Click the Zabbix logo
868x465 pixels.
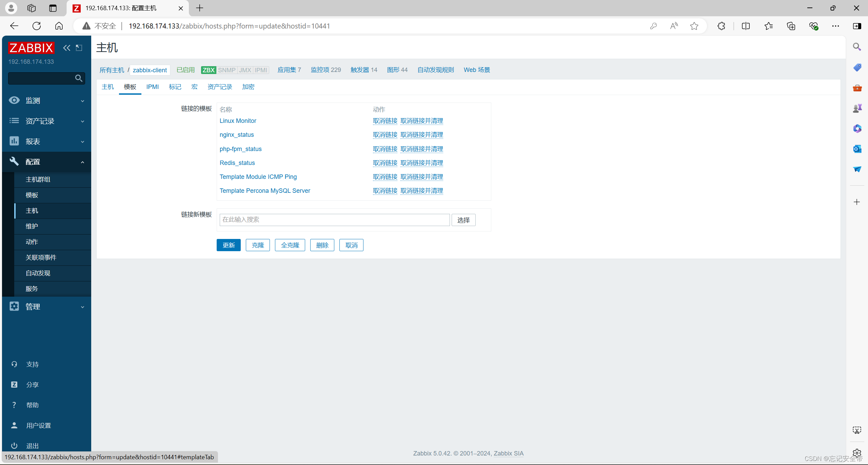(31, 48)
